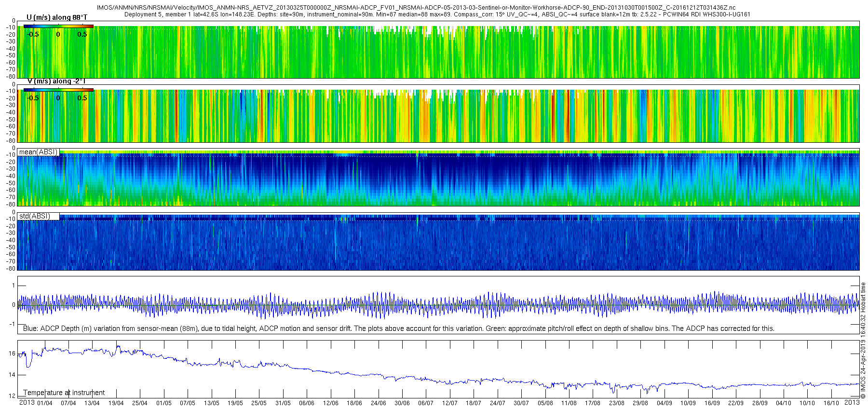Click the '19/05' date tick label

tap(235, 403)
